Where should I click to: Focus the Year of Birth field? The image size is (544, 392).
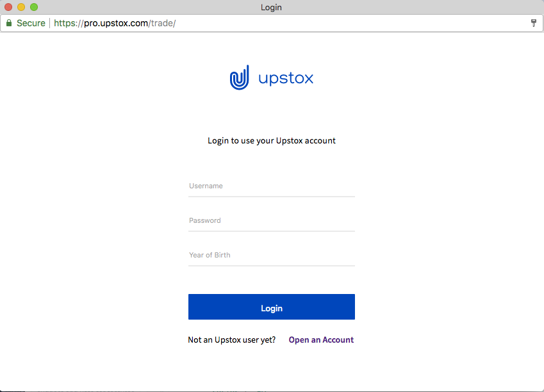coord(271,256)
